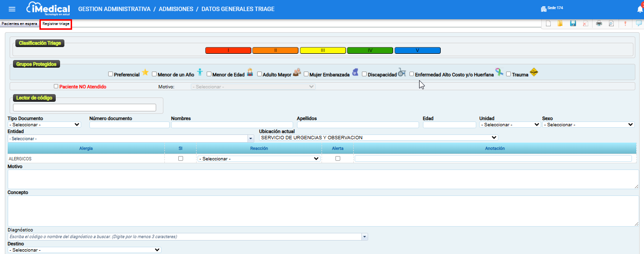Image resolution: width=644 pixels, height=254 pixels.
Task: Open the hamburger navigation menu
Action: (x=12, y=9)
